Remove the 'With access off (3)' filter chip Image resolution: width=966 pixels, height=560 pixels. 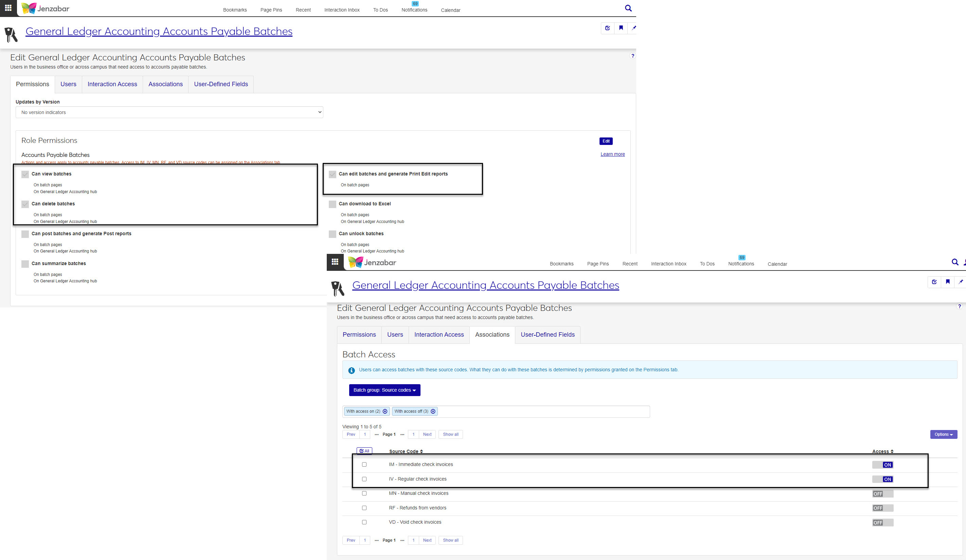coord(433,411)
